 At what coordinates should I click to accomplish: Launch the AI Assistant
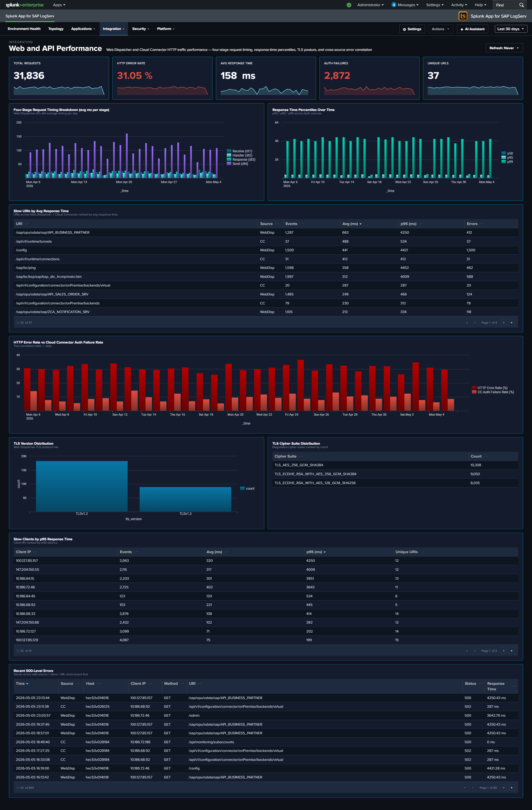click(x=472, y=29)
